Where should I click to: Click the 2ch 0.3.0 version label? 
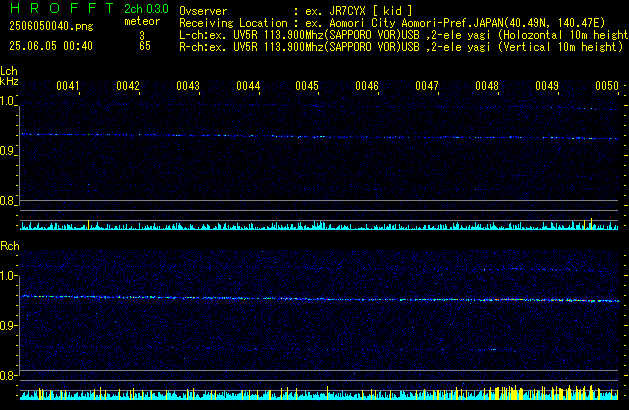[x=146, y=9]
